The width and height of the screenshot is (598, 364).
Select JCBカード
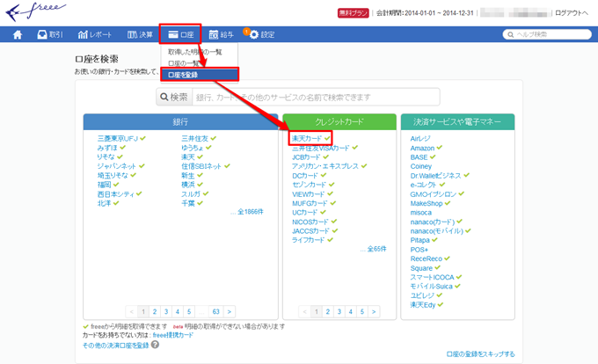306,157
